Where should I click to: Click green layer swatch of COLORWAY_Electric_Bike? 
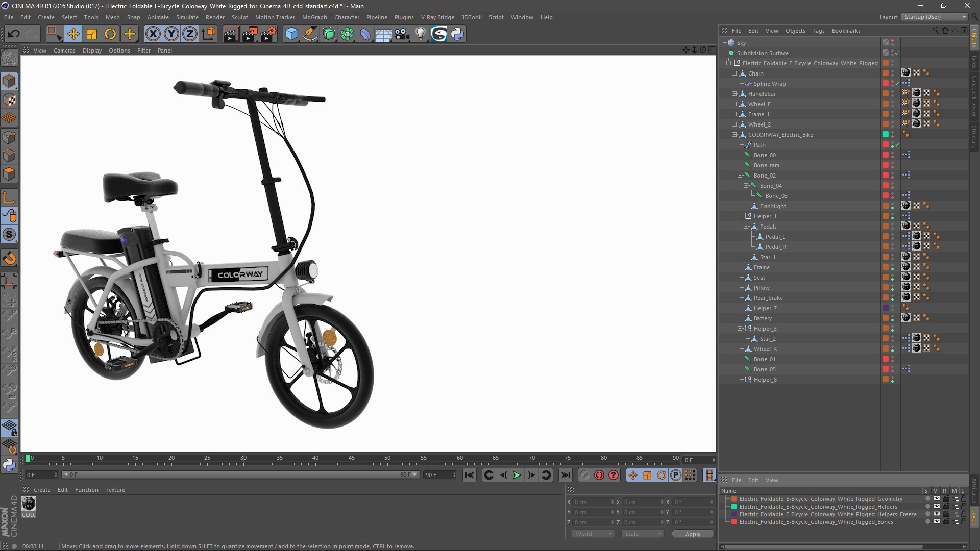tap(886, 135)
